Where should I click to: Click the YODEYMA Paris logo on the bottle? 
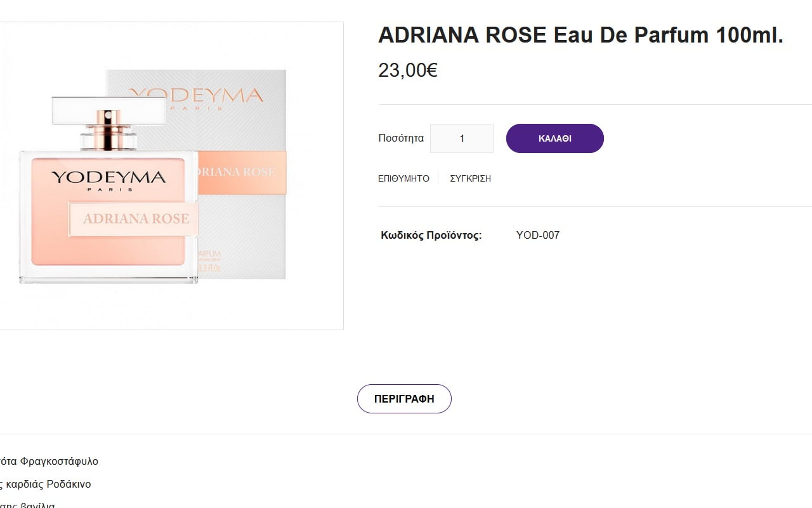pos(108,179)
